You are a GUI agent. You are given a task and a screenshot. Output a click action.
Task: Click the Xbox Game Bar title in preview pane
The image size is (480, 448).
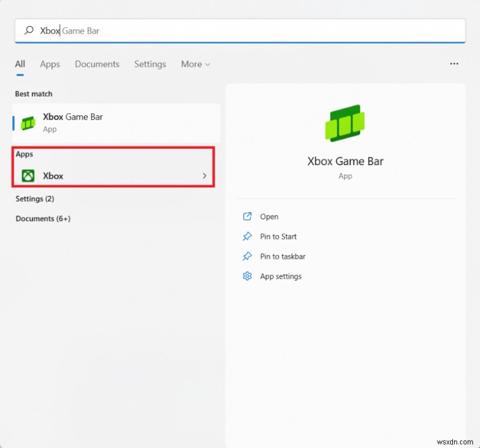pos(346,161)
